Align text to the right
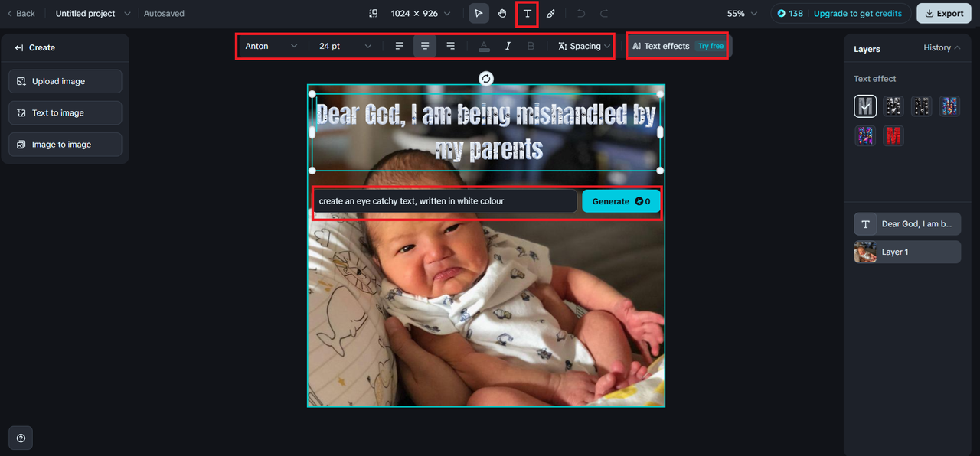The height and width of the screenshot is (456, 980). (450, 46)
